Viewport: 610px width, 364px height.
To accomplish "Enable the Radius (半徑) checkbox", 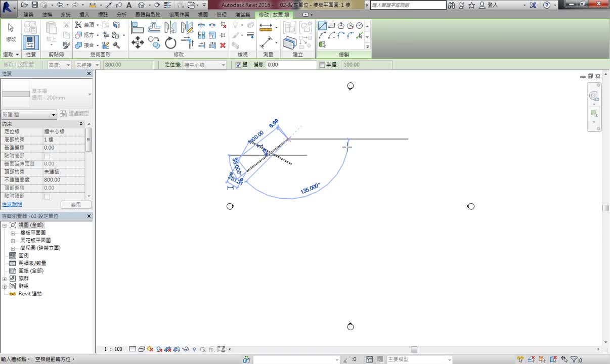I will [322, 65].
